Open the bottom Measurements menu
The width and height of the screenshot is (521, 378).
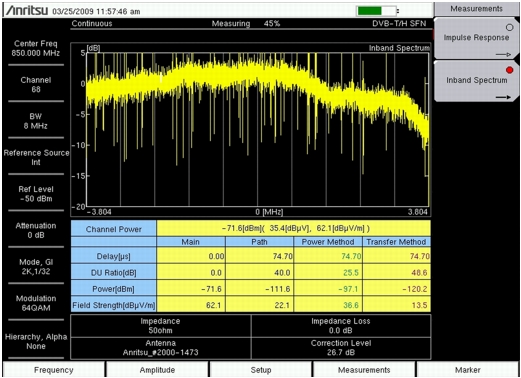point(364,370)
